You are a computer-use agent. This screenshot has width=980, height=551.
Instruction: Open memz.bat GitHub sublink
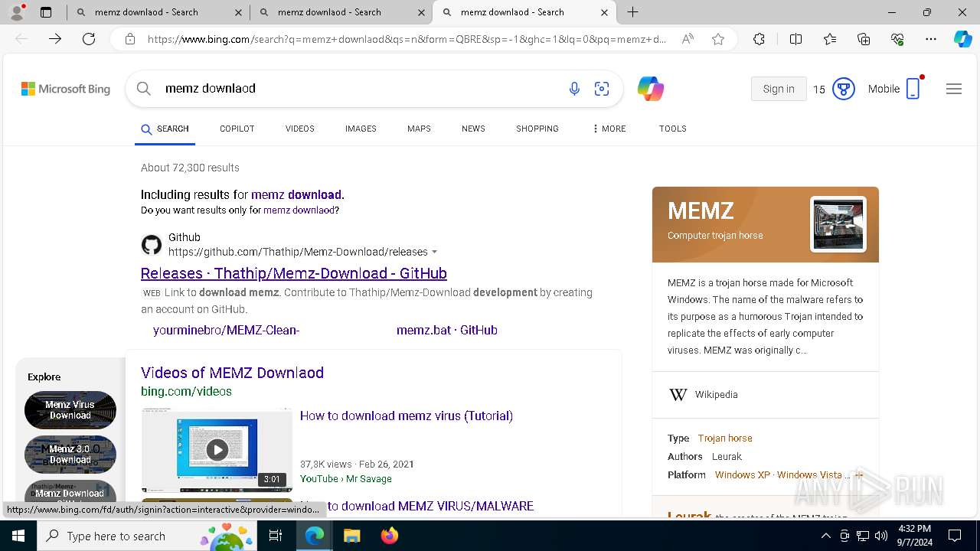447,330
